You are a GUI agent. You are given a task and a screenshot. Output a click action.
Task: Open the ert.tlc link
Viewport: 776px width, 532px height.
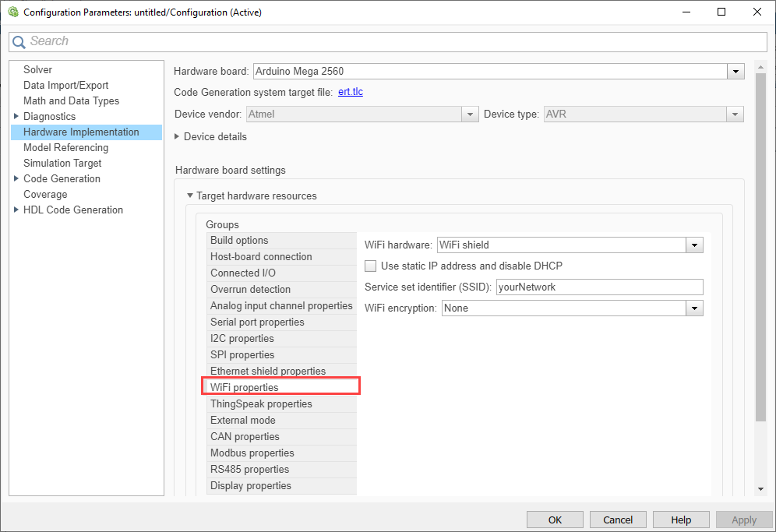click(x=351, y=92)
